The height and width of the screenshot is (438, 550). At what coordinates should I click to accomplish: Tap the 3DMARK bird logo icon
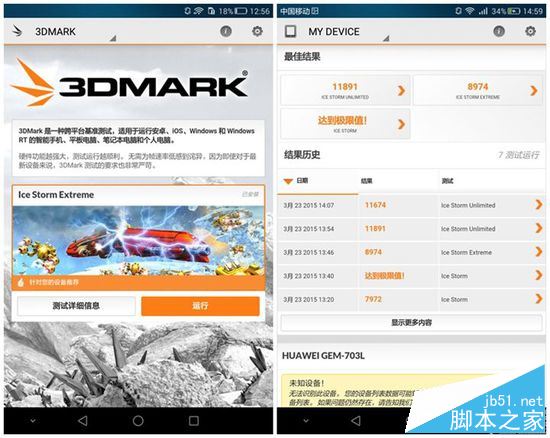17,31
